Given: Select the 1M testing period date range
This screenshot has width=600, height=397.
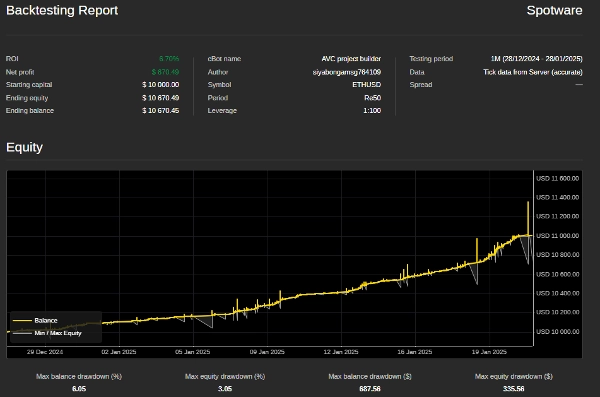Looking at the screenshot, I should [x=536, y=59].
